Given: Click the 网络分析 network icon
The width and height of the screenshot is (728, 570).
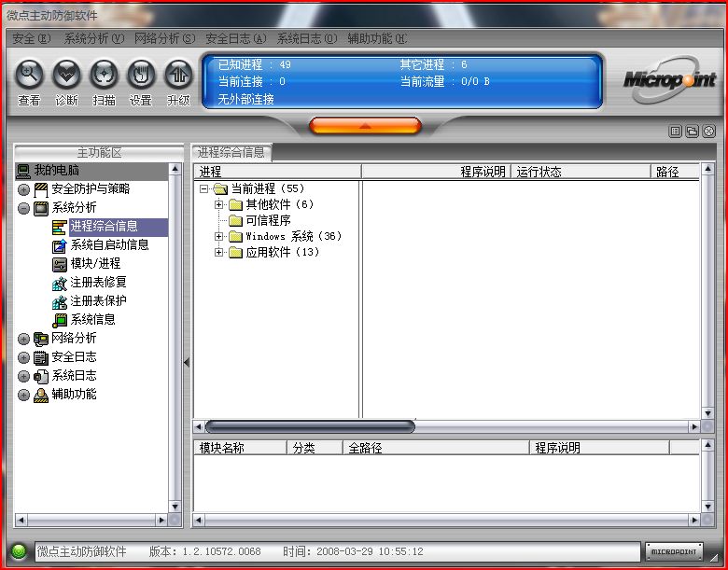Looking at the screenshot, I should pyautogui.click(x=41, y=339).
